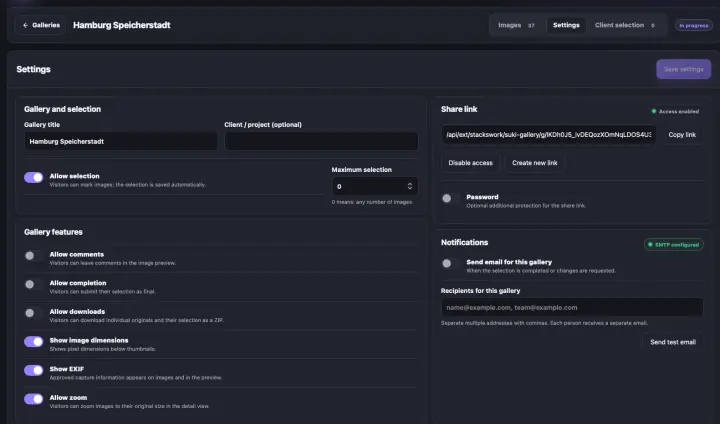Switch to Client selection tab
The image size is (720, 424).
pyautogui.click(x=624, y=25)
